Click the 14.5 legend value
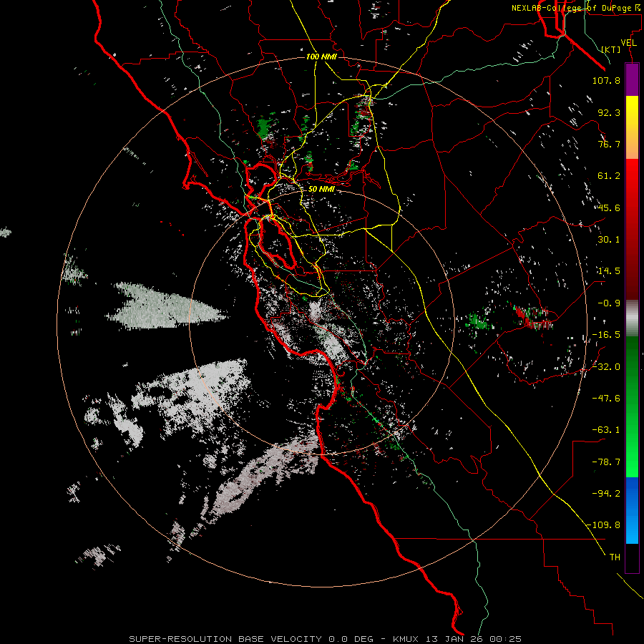 tap(609, 271)
